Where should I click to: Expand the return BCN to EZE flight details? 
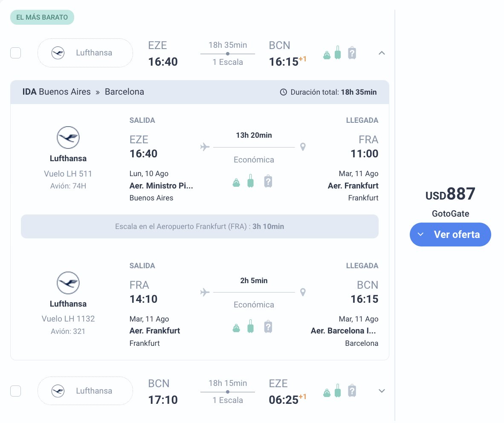(x=382, y=391)
